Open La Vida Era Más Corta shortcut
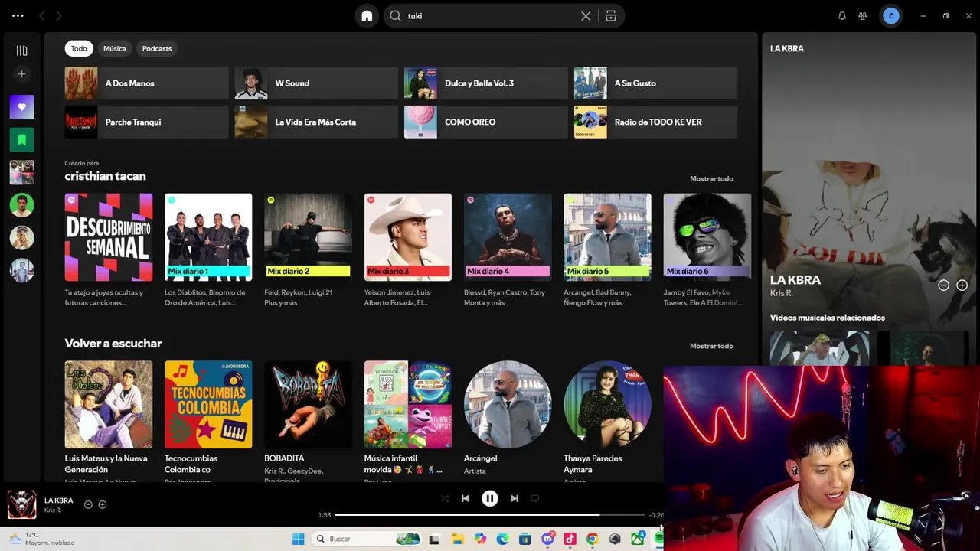980x551 pixels. (316, 122)
